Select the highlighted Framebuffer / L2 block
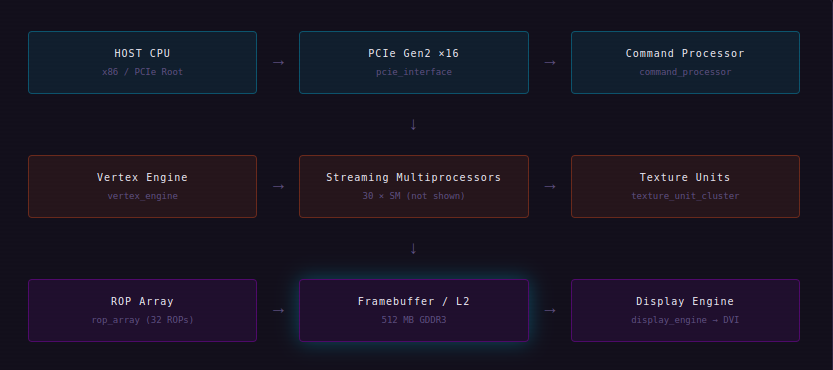 tap(414, 310)
